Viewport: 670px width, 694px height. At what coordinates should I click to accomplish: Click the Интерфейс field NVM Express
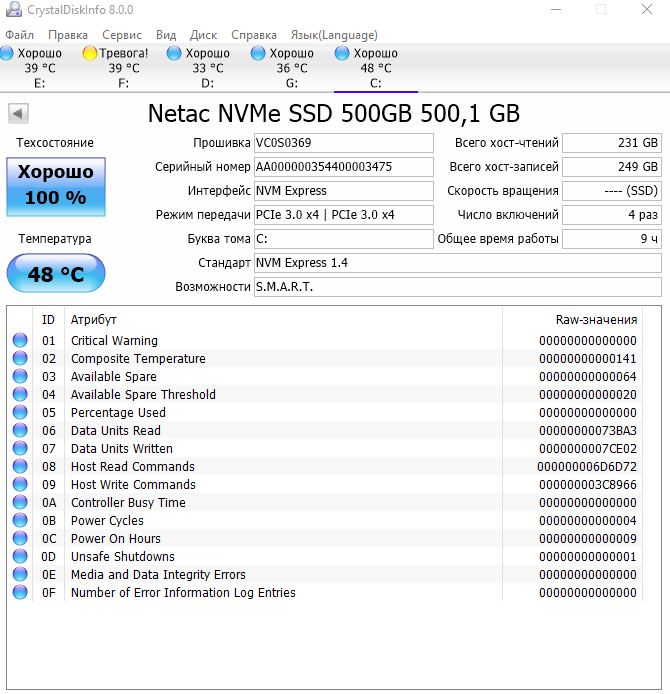point(343,191)
